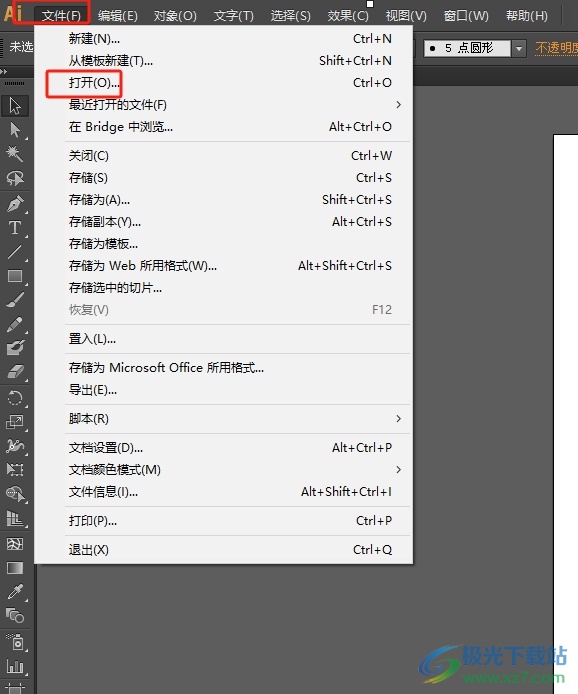Select the Free Transform tool
The height and width of the screenshot is (694, 578).
tap(15, 469)
